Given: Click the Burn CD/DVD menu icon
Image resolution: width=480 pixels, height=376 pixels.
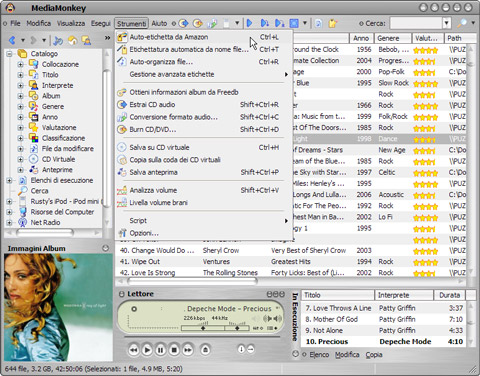Looking at the screenshot, I should click(122, 129).
